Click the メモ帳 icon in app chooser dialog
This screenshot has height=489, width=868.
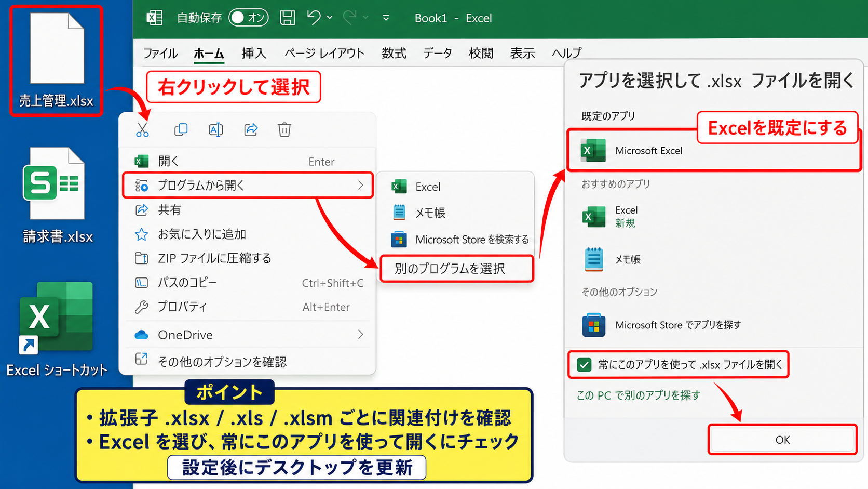[593, 259]
